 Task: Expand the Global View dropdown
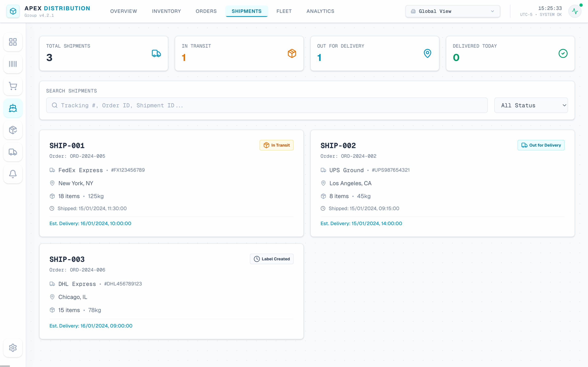[452, 11]
